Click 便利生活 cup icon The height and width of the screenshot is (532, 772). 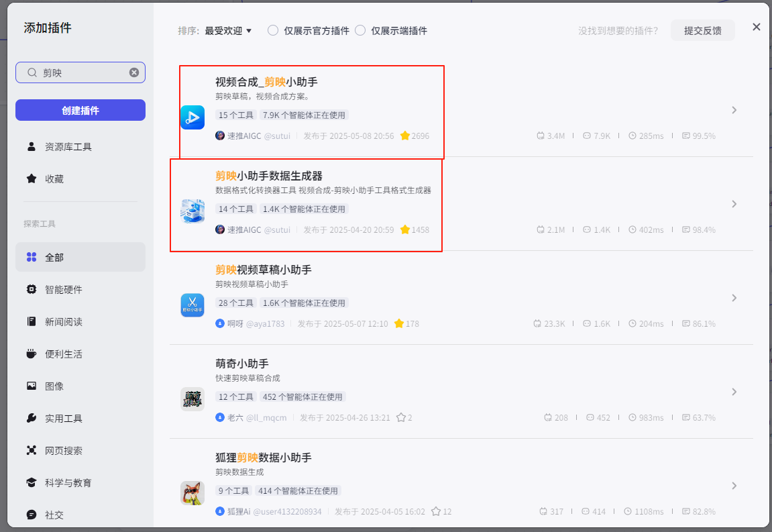coord(32,354)
